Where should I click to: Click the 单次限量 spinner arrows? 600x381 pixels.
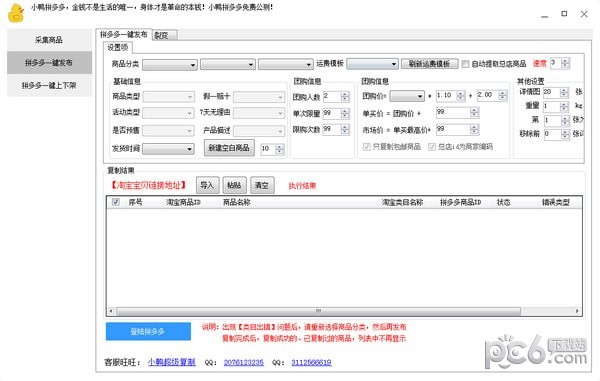pyautogui.click(x=345, y=113)
